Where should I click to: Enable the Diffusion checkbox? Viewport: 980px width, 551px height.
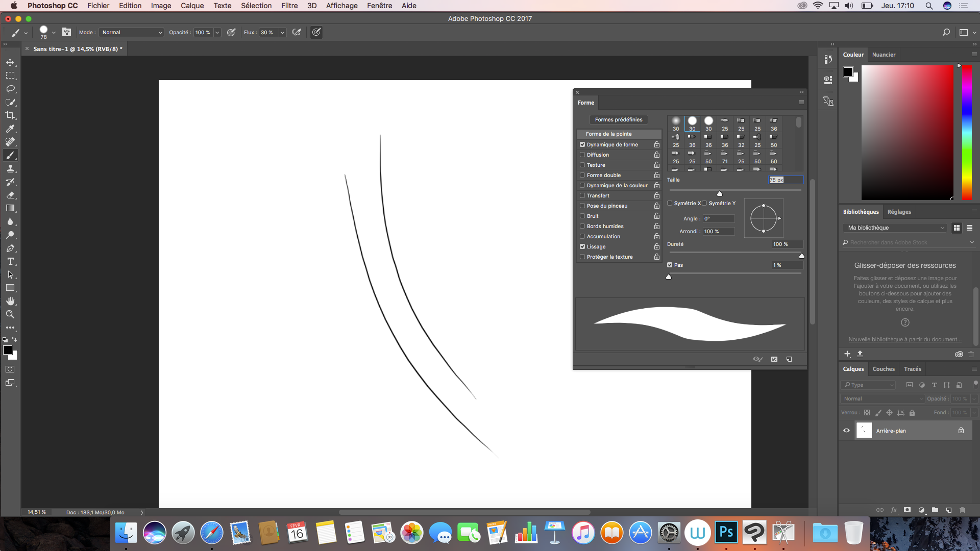point(582,155)
